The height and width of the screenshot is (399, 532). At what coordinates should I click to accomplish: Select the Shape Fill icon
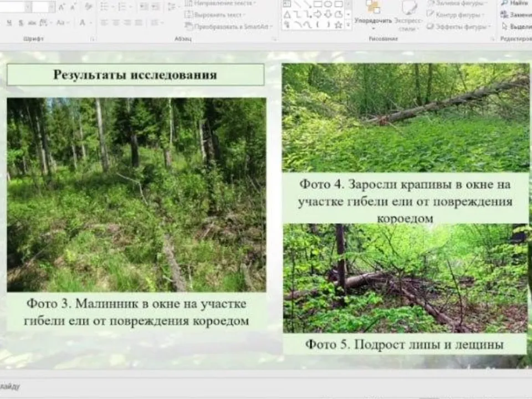431,3
